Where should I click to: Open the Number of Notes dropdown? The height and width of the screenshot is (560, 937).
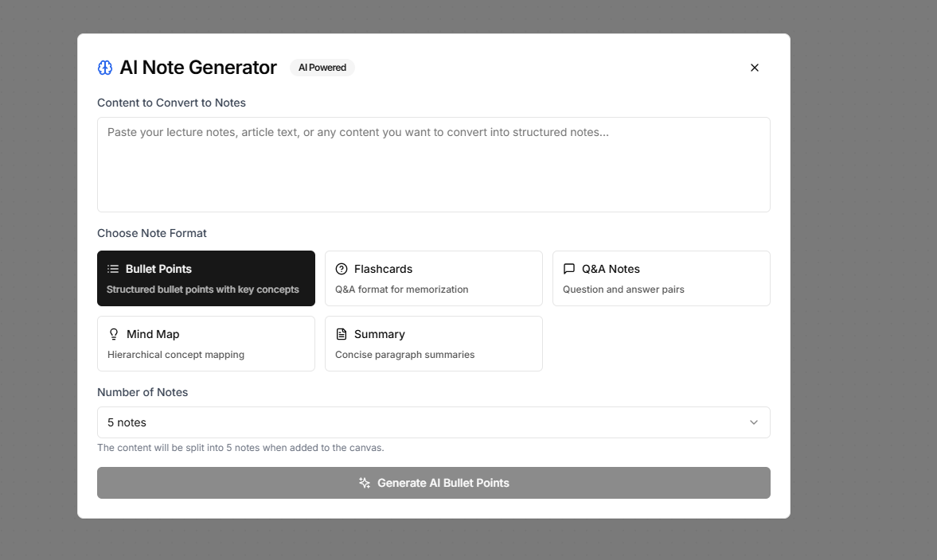434,422
